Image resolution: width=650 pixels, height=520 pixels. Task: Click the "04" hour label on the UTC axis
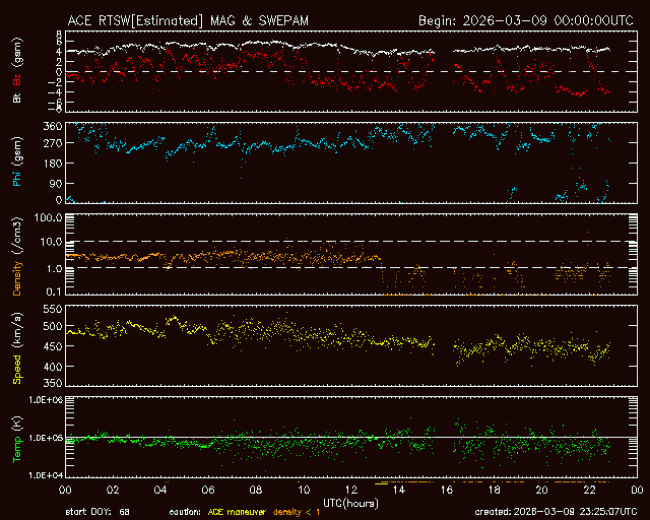tap(160, 490)
